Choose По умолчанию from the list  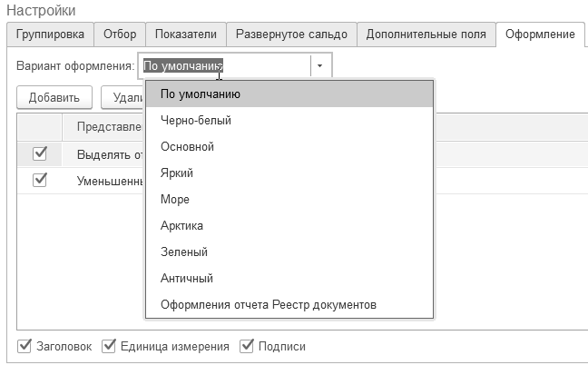click(x=200, y=94)
